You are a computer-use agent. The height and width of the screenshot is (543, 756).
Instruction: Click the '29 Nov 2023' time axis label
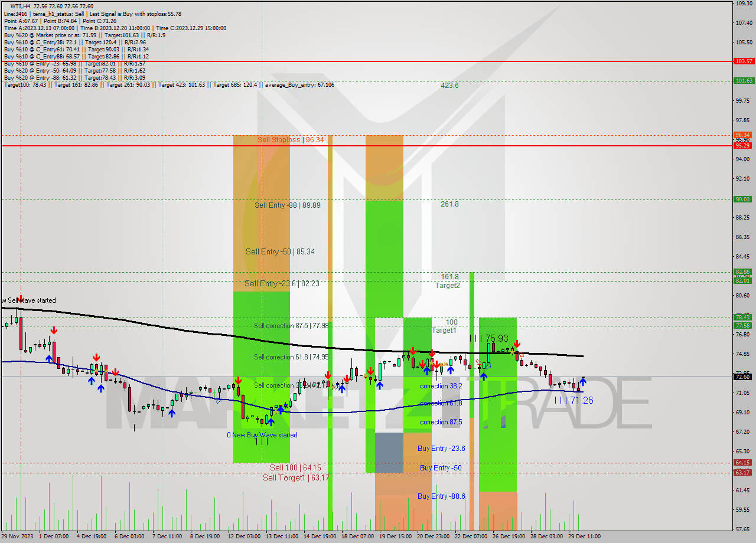coord(17,537)
